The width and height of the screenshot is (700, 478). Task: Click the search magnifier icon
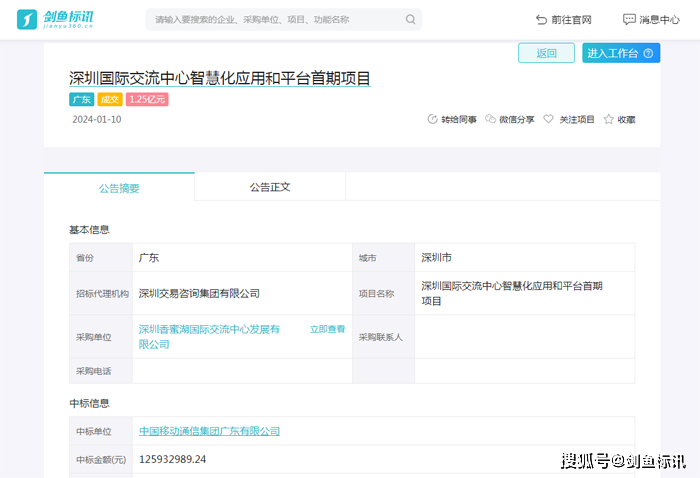point(410,19)
